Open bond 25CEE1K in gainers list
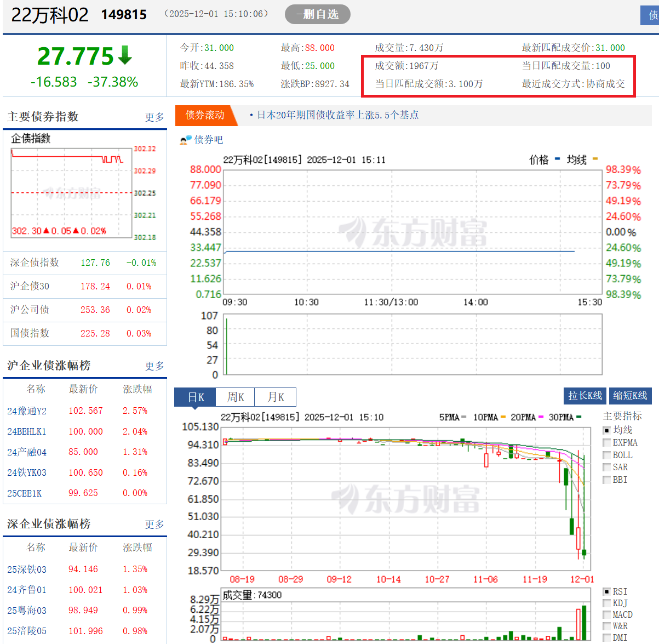Screen dimensions: 659x644 coord(25,493)
